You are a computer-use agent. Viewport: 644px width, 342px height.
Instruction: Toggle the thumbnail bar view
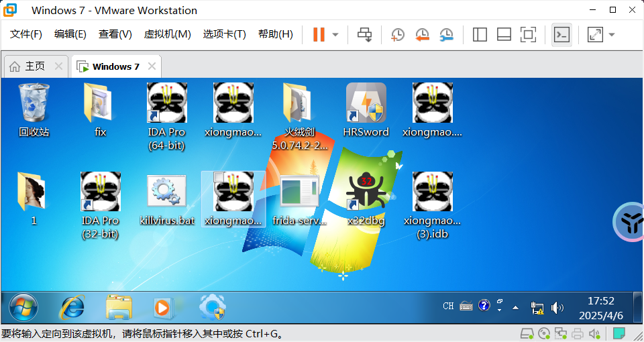[504, 34]
